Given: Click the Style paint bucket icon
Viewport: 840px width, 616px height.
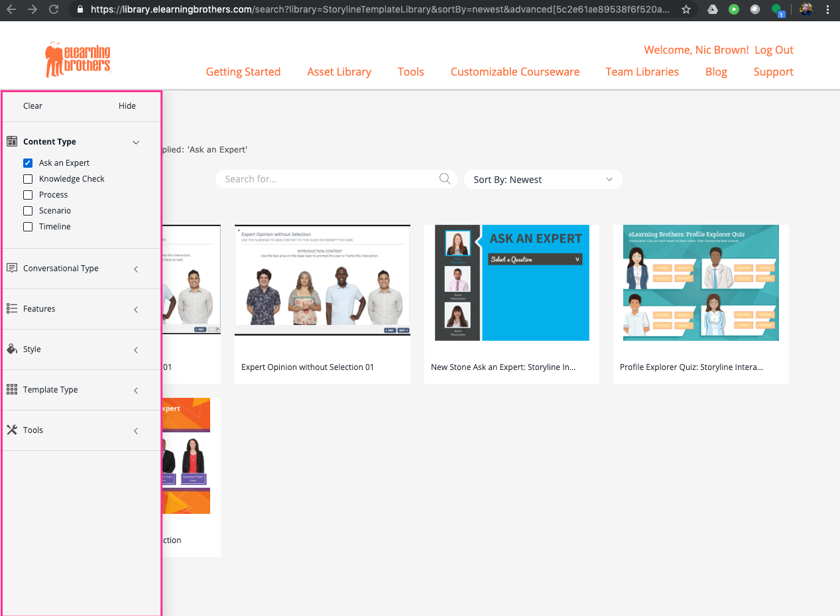Looking at the screenshot, I should click(x=12, y=349).
